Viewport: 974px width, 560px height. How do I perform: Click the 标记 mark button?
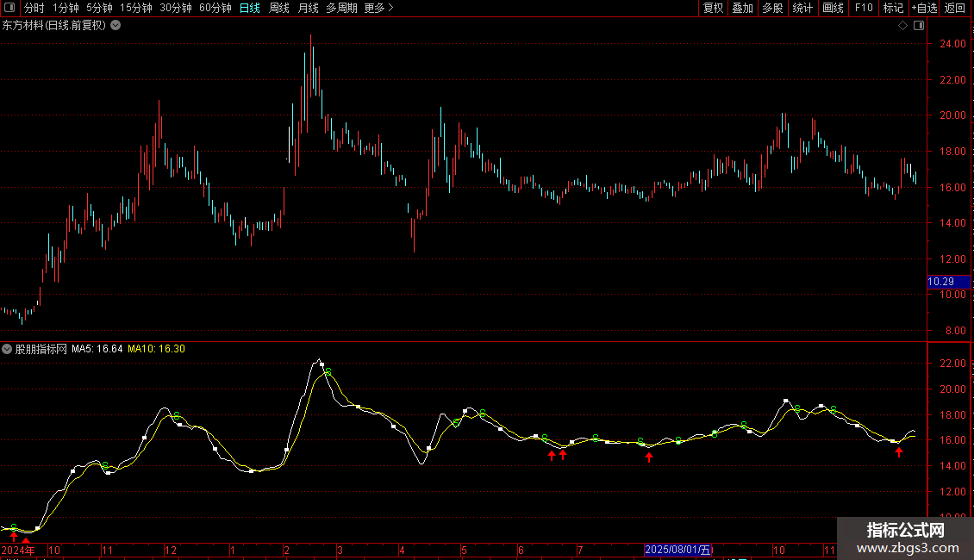click(893, 8)
